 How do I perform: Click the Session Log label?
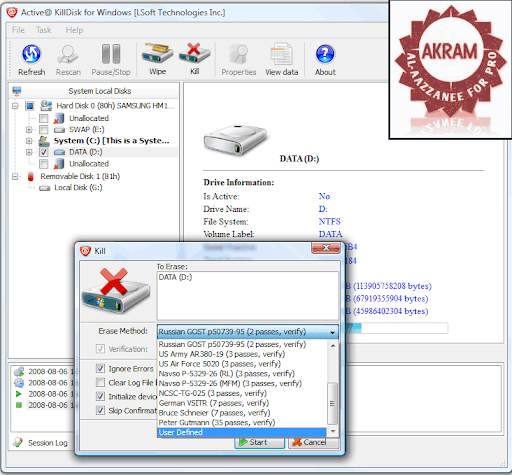[48, 443]
